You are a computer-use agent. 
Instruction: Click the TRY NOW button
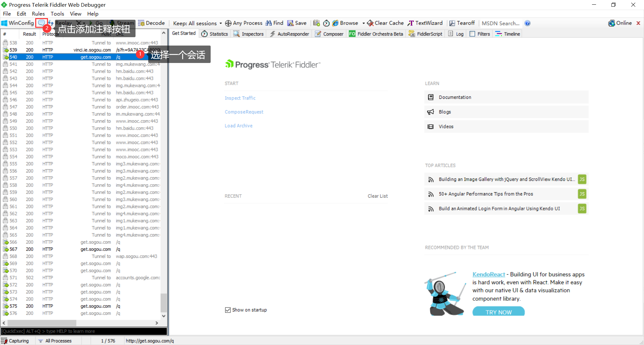coord(498,312)
